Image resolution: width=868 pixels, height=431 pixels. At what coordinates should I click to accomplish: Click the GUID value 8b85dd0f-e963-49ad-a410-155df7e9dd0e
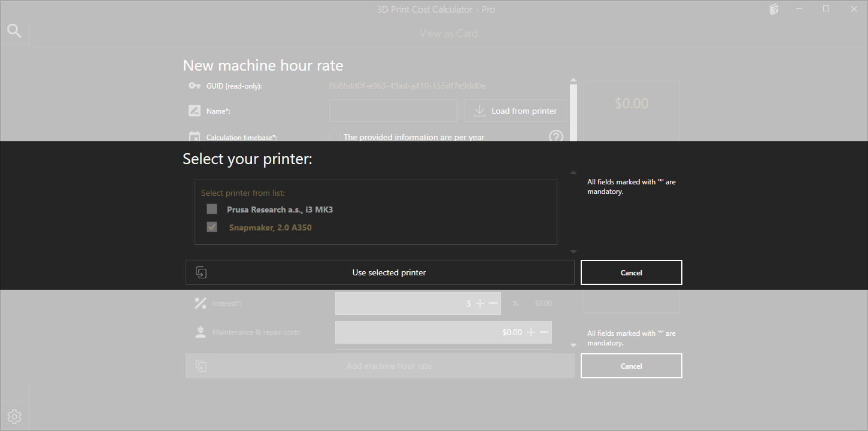(407, 86)
